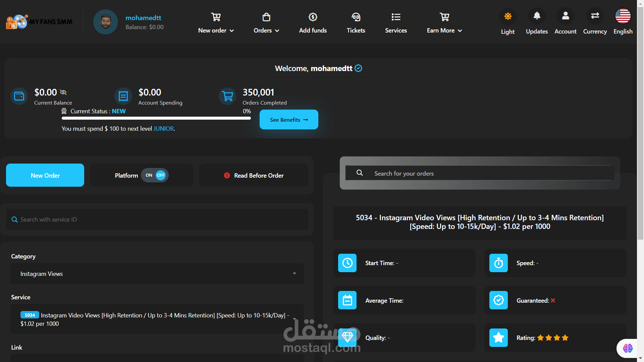Click the Updates bell icon
644x362 pixels.
(x=537, y=16)
